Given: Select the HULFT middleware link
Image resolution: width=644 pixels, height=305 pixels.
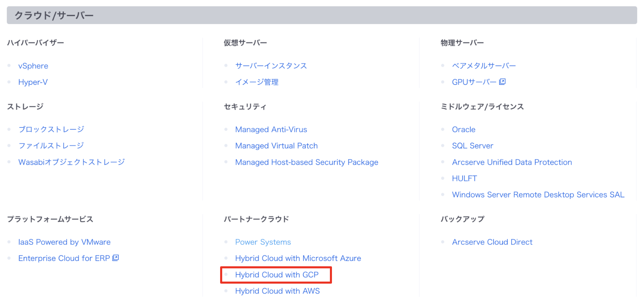Looking at the screenshot, I should (x=464, y=178).
